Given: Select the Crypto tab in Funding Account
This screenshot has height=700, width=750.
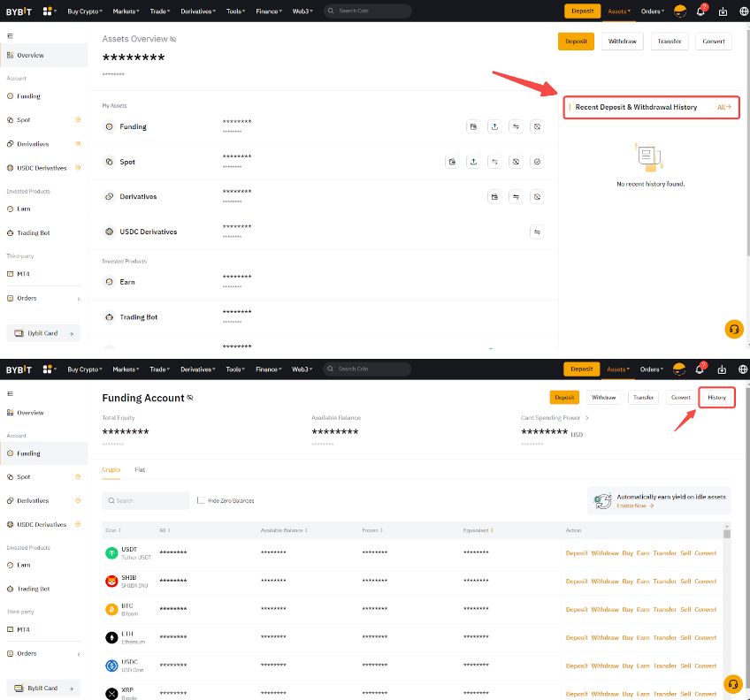Looking at the screenshot, I should coord(111,469).
